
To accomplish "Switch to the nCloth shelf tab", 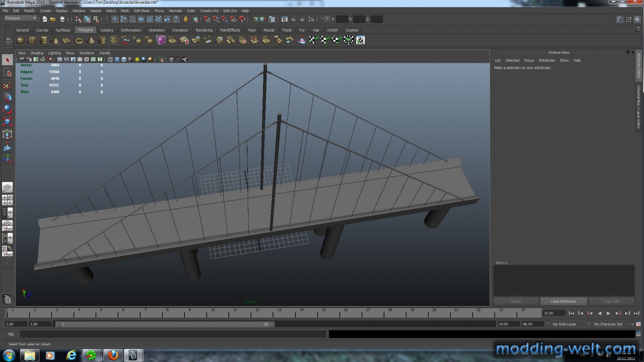I will pyautogui.click(x=332, y=30).
